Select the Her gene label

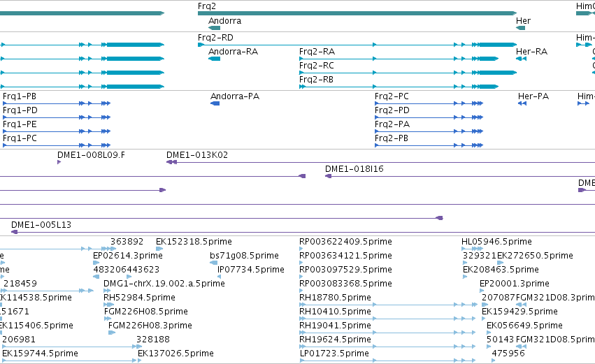(523, 21)
